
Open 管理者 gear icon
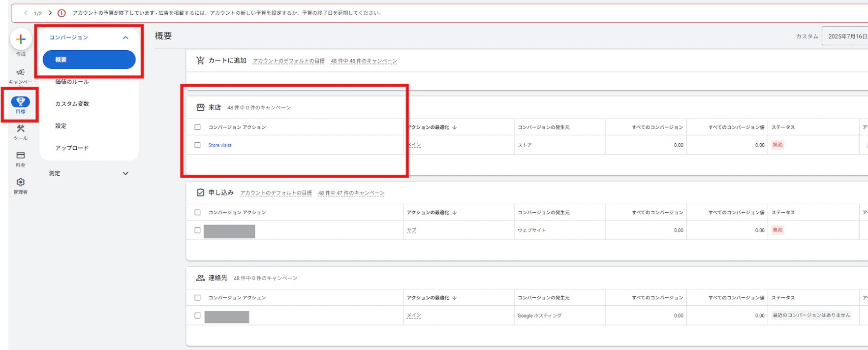tap(21, 182)
